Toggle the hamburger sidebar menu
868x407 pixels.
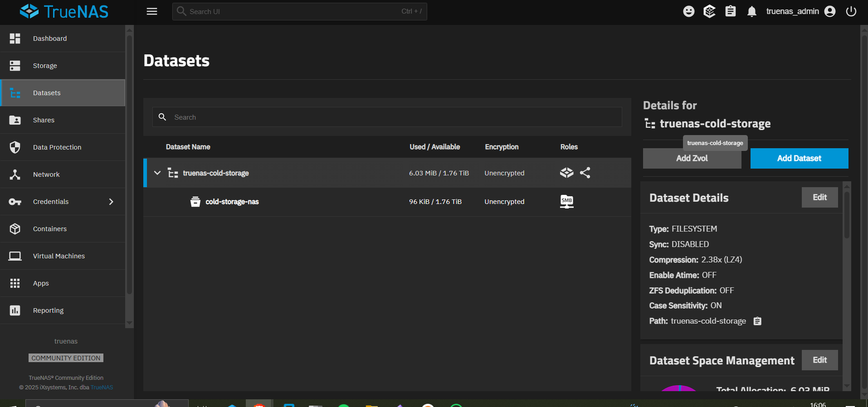152,11
